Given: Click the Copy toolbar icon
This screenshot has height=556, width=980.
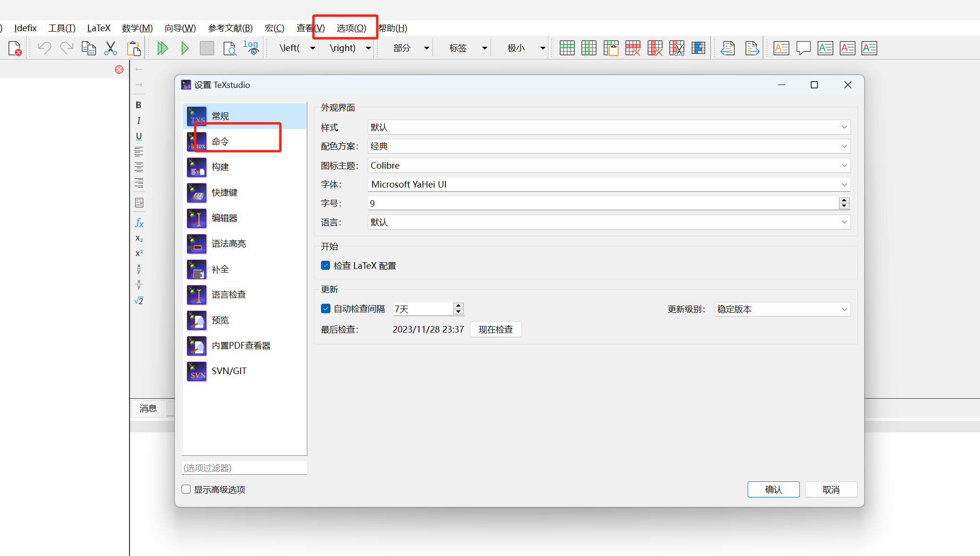Looking at the screenshot, I should point(89,48).
